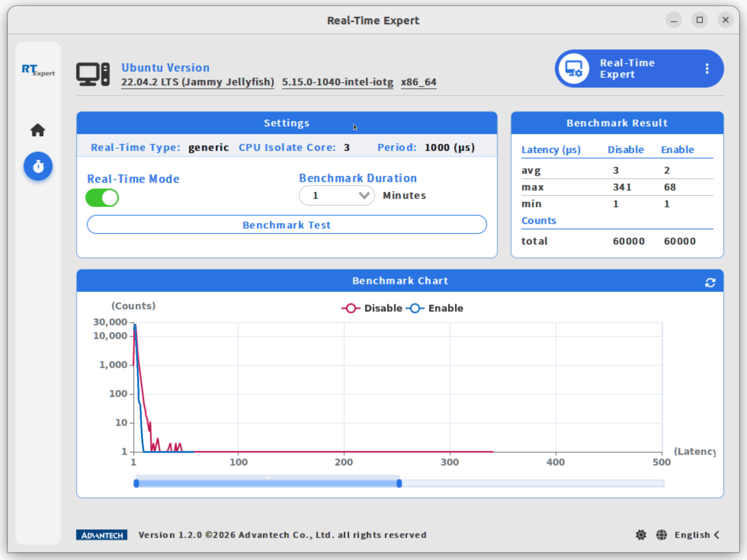Image resolution: width=747 pixels, height=560 pixels.
Task: Click the computer system icon
Action: pos(93,74)
